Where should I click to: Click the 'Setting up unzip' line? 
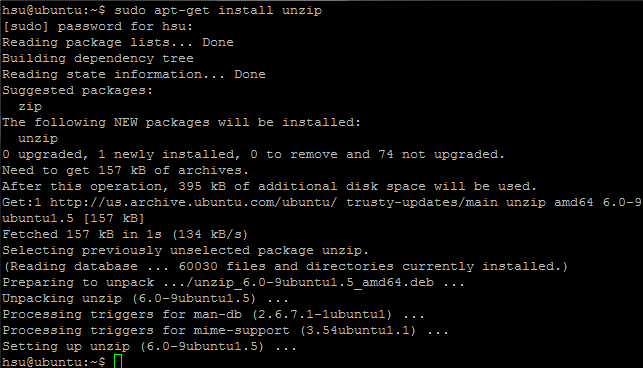(x=149, y=346)
